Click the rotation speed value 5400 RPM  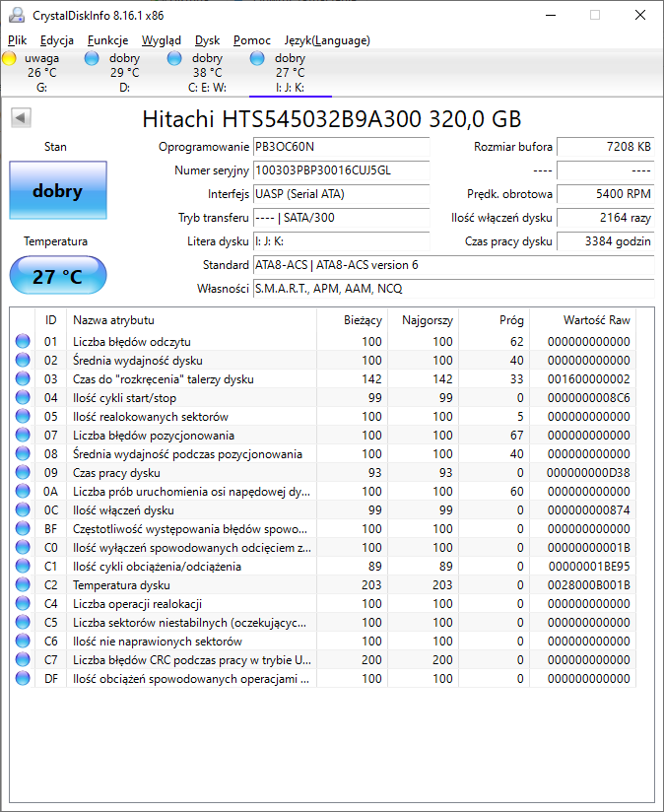coord(606,194)
